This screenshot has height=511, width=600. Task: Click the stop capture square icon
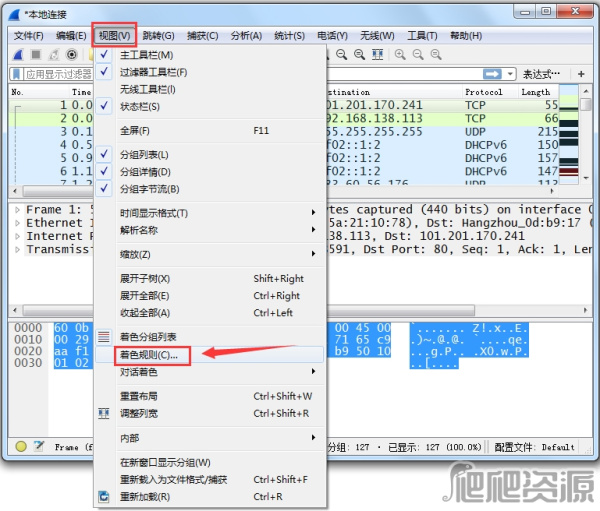(36, 55)
